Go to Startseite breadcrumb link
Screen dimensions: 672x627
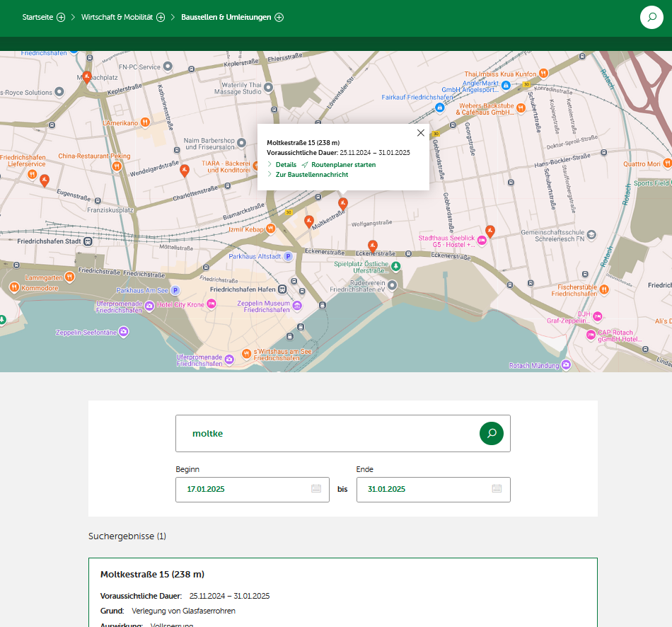point(37,17)
